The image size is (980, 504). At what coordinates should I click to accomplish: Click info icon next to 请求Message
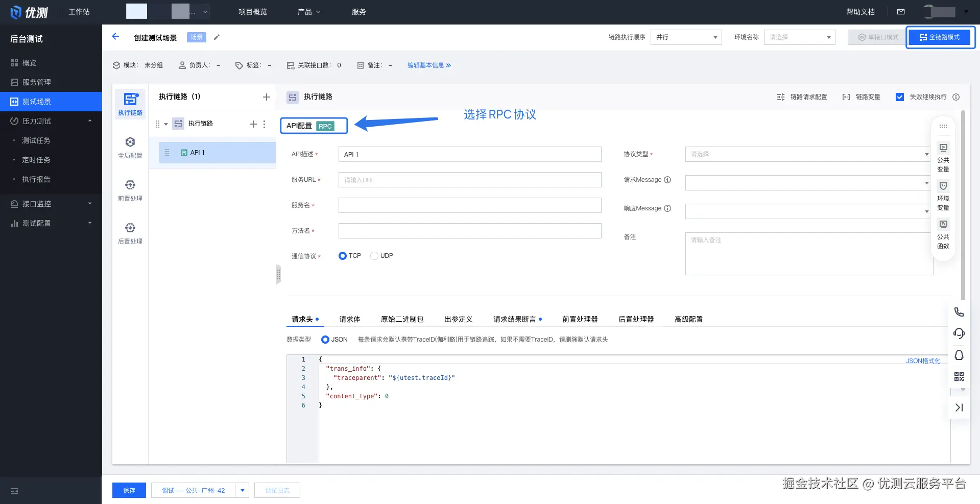pos(667,180)
